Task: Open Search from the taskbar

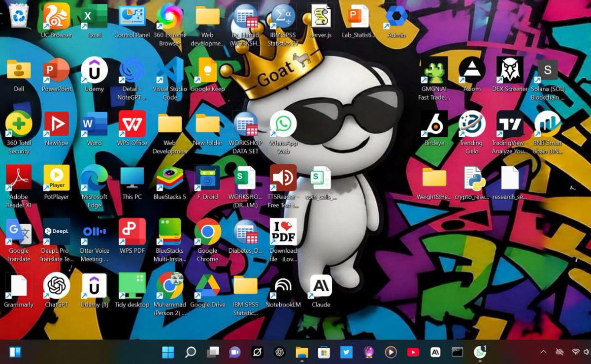Action: (190, 352)
